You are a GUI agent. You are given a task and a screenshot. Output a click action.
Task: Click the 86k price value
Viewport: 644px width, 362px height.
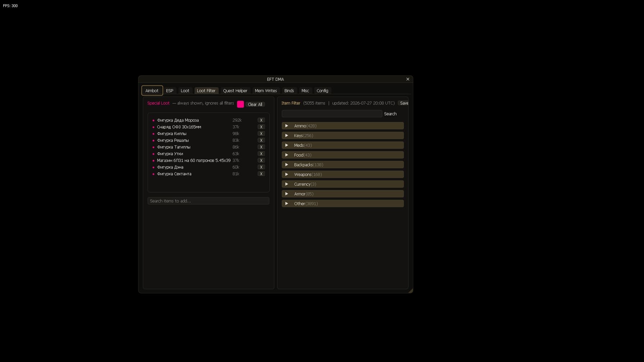click(236, 147)
